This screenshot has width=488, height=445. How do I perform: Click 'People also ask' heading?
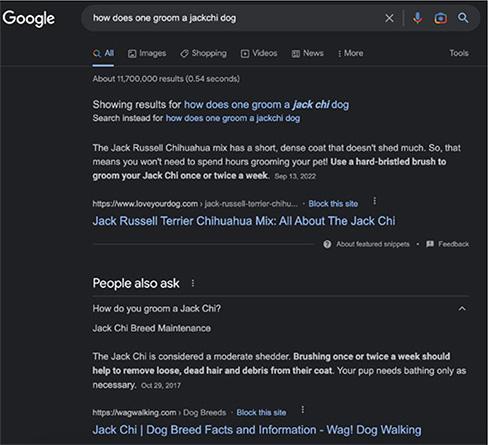pyautogui.click(x=136, y=283)
